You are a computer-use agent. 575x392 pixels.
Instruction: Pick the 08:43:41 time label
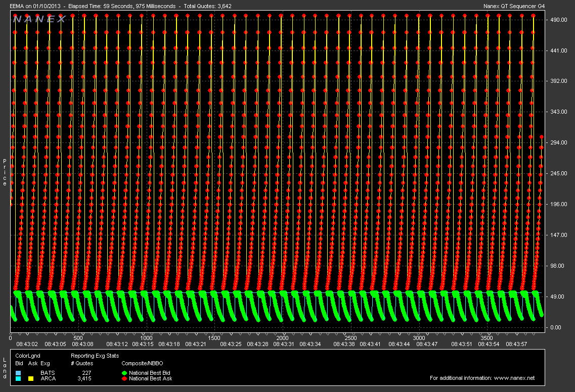point(370,344)
